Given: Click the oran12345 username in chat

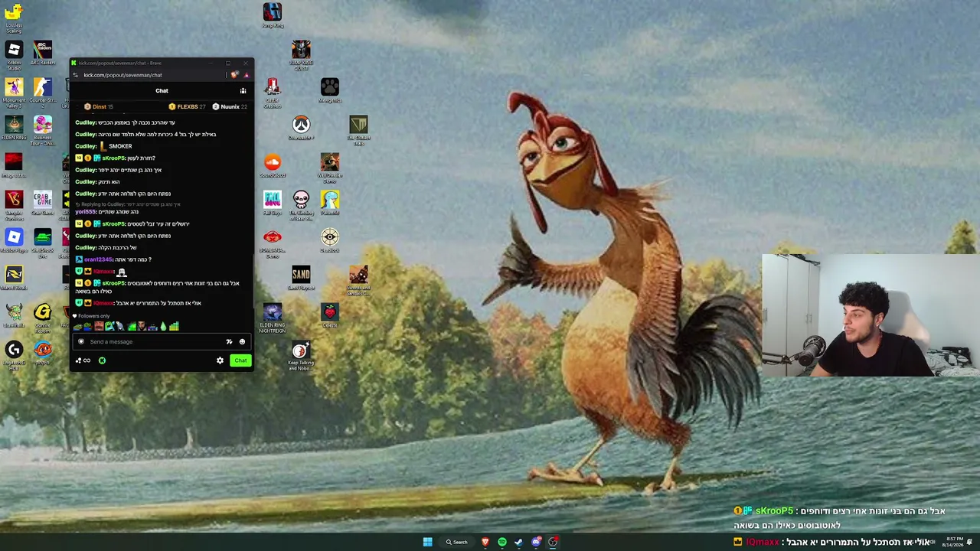Looking at the screenshot, I should pyautogui.click(x=99, y=259).
